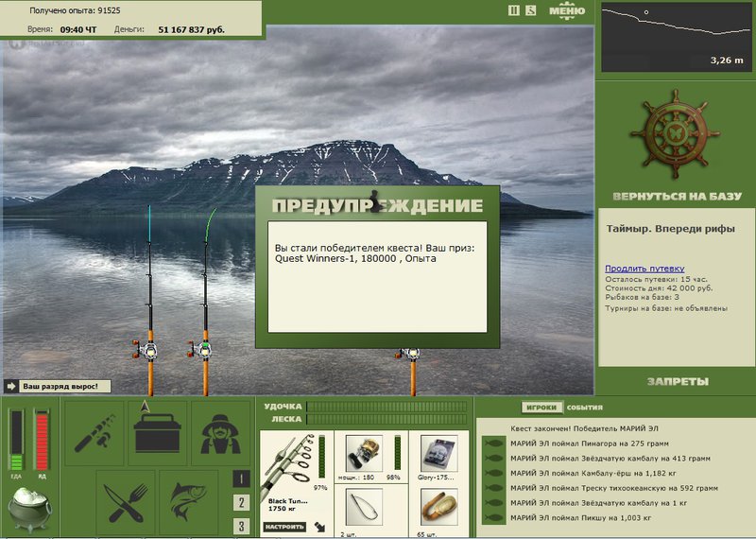Open the tackle box icon
The height and width of the screenshot is (539, 756).
[157, 432]
